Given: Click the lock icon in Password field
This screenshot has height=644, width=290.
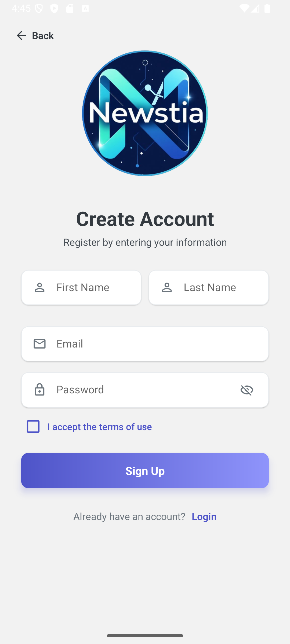Looking at the screenshot, I should tap(40, 390).
